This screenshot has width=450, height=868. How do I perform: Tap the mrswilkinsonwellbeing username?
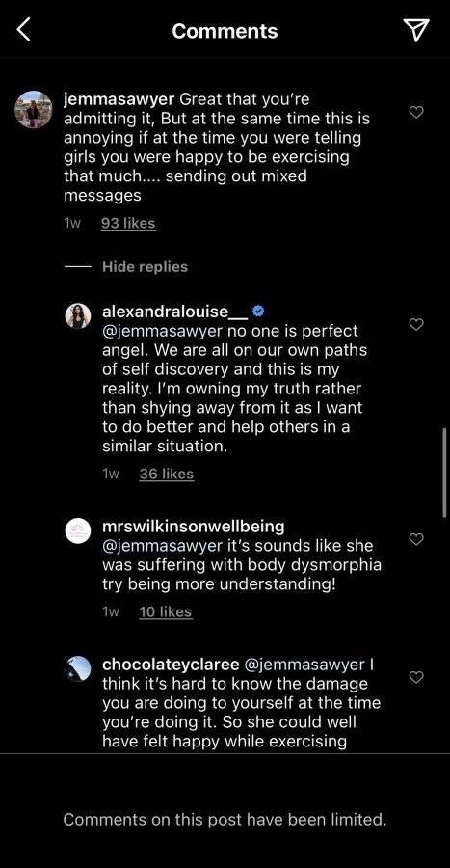[x=194, y=526]
